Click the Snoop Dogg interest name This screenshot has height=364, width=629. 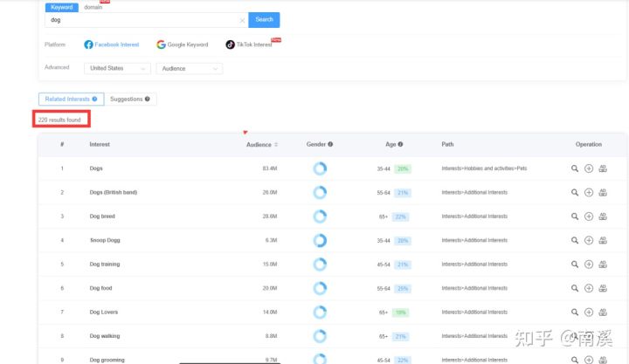[x=105, y=240]
